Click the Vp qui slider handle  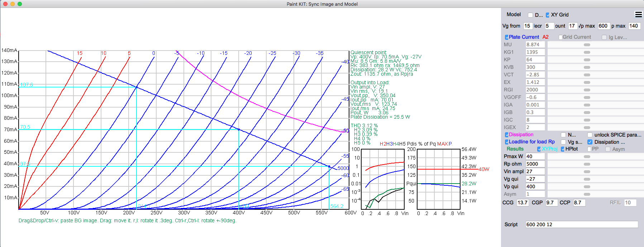coord(587,187)
